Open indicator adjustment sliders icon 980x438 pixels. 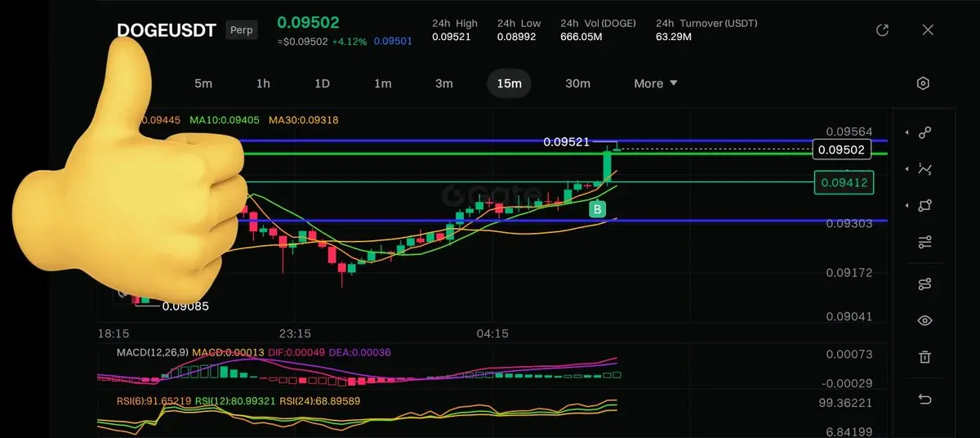pos(924,243)
